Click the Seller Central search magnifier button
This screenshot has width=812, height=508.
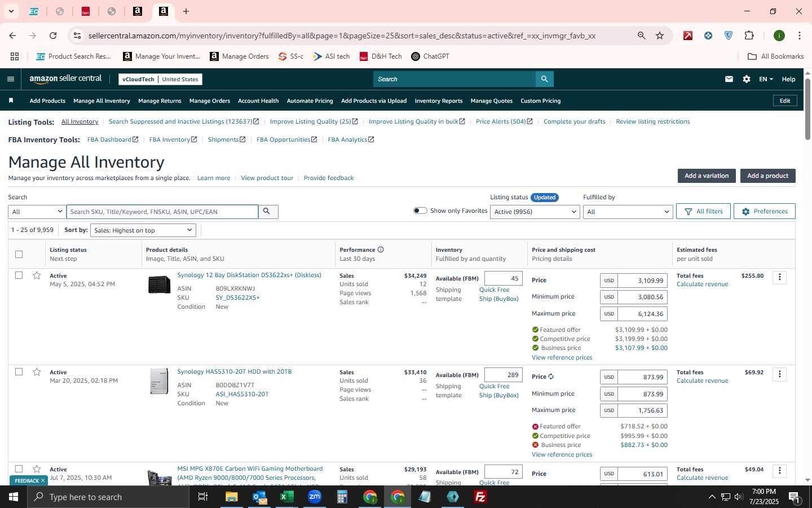pos(544,79)
